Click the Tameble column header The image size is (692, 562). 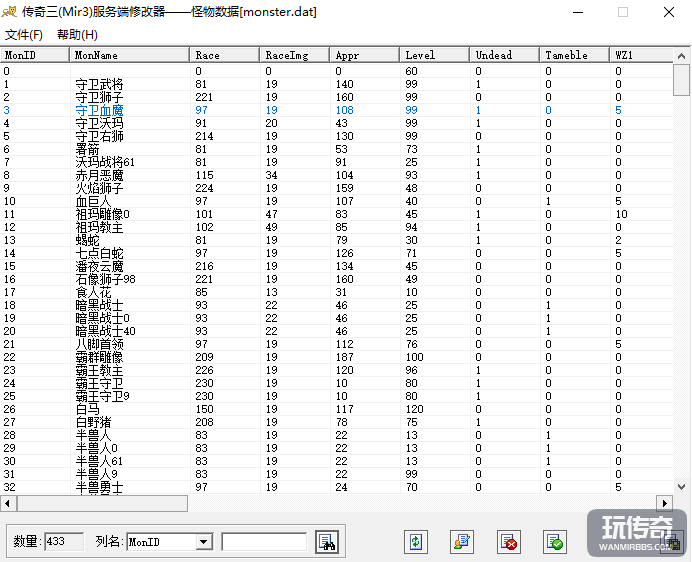point(575,55)
